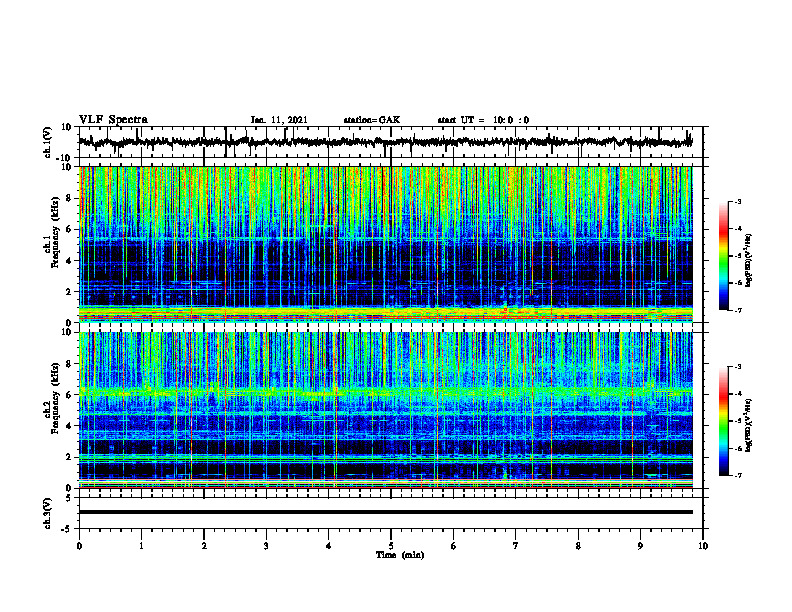
Task: Click time axis tick label "0"
Action: coord(79,546)
